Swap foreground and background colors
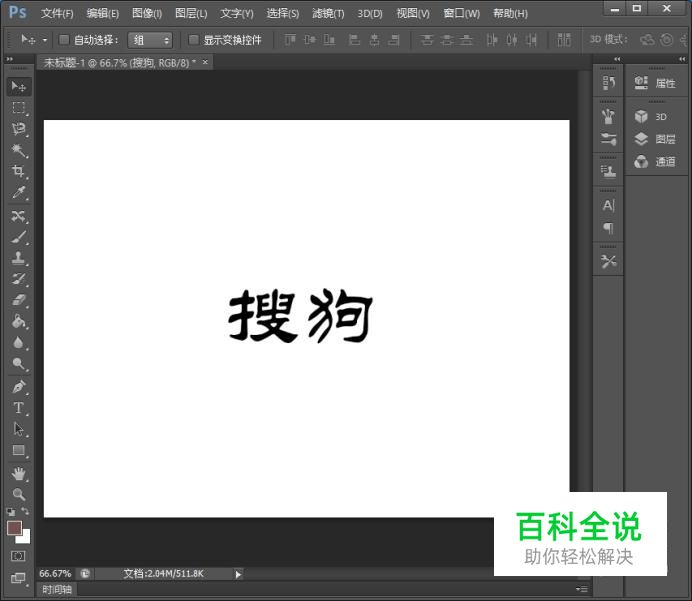Viewport: 692px width, 601px height. (x=25, y=511)
